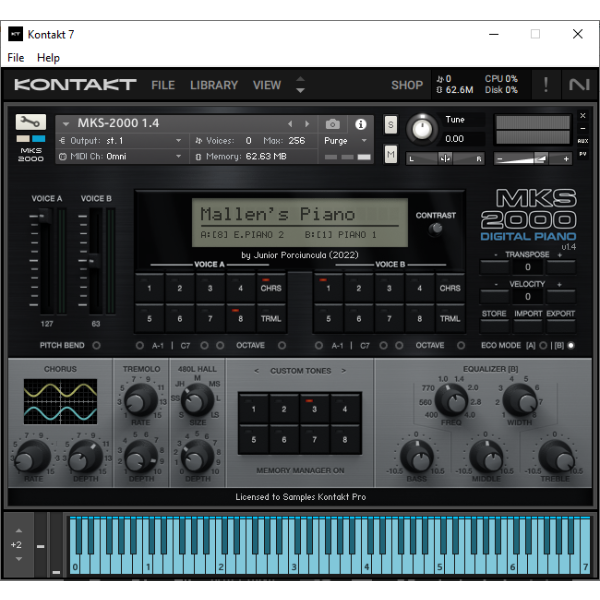Screen dimensions: 600x600
Task: Click the Solo S button
Action: pyautogui.click(x=390, y=124)
